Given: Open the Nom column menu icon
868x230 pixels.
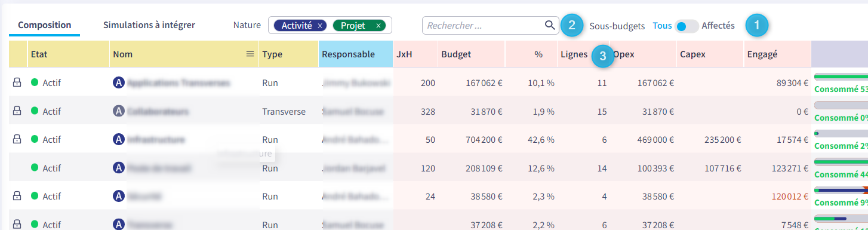Looking at the screenshot, I should tap(250, 54).
